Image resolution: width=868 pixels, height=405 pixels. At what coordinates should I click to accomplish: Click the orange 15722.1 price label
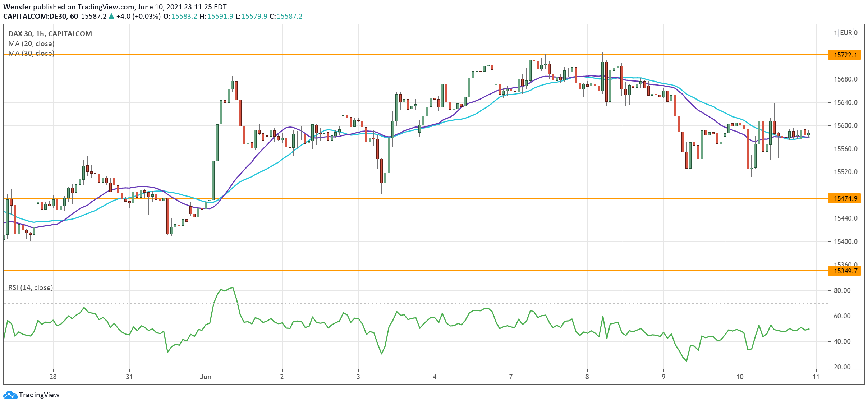(x=845, y=55)
